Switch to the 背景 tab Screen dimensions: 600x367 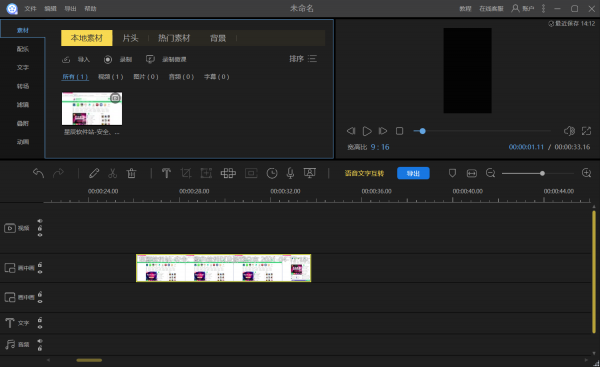[x=218, y=38]
